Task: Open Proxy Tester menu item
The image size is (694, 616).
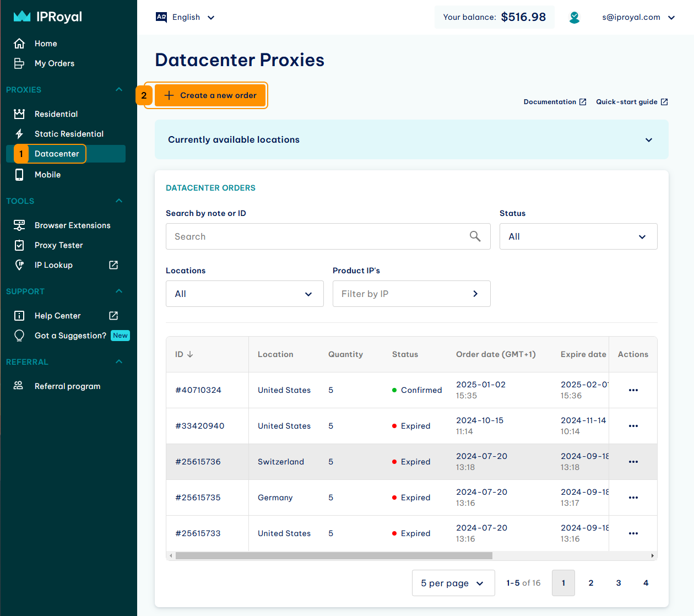Action: coord(58,245)
